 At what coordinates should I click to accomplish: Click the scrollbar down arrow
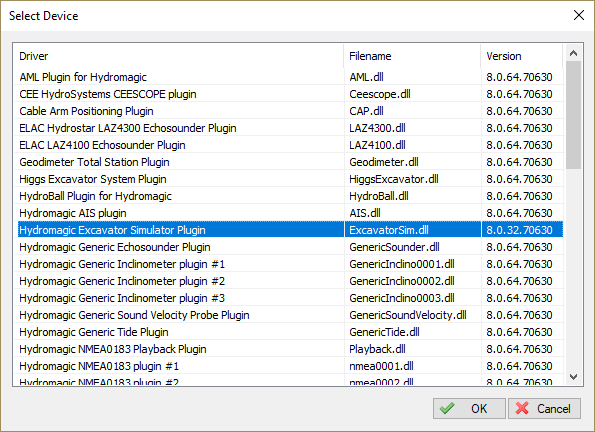click(x=573, y=377)
